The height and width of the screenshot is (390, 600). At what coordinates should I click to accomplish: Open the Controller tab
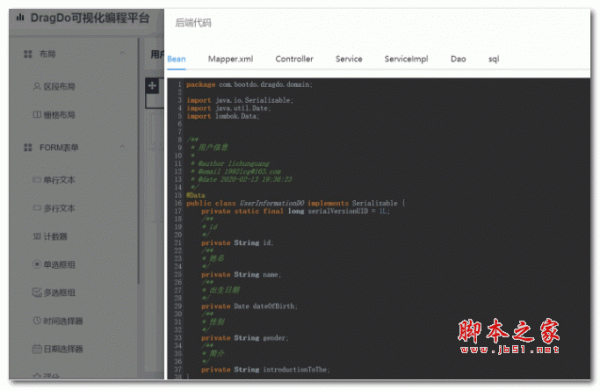tap(294, 59)
